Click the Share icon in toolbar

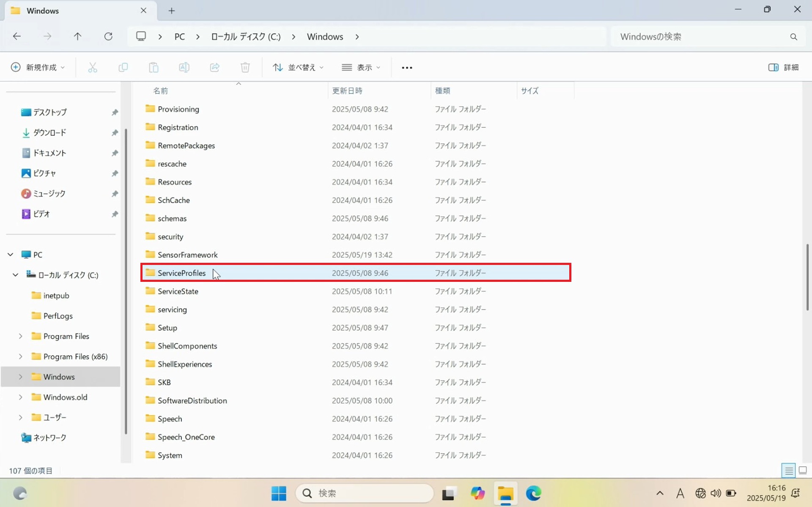pos(215,67)
